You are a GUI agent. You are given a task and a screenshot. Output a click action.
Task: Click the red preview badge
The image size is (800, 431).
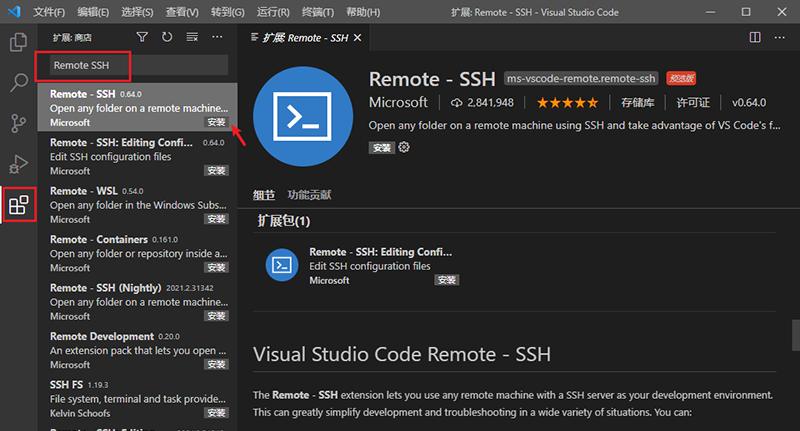click(x=681, y=79)
